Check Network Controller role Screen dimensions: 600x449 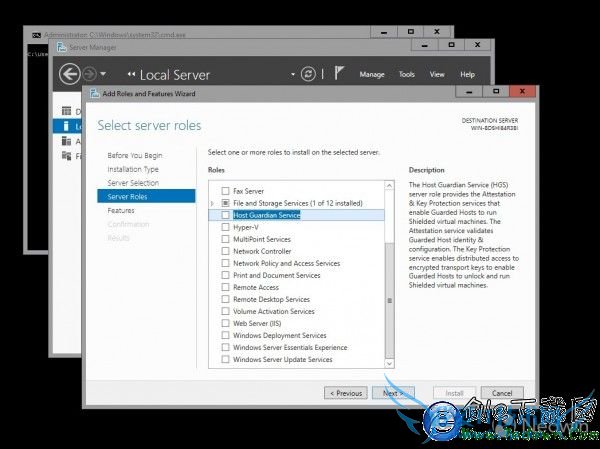225,251
